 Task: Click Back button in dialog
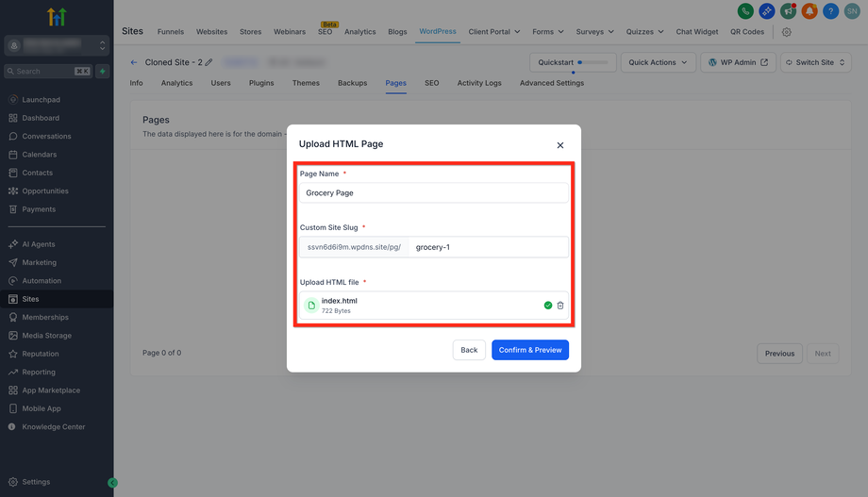(469, 350)
